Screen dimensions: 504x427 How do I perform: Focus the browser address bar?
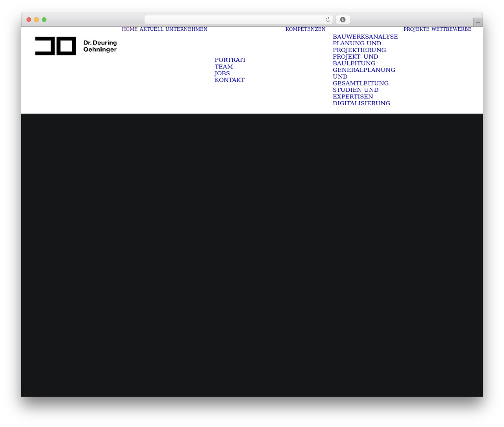click(239, 20)
